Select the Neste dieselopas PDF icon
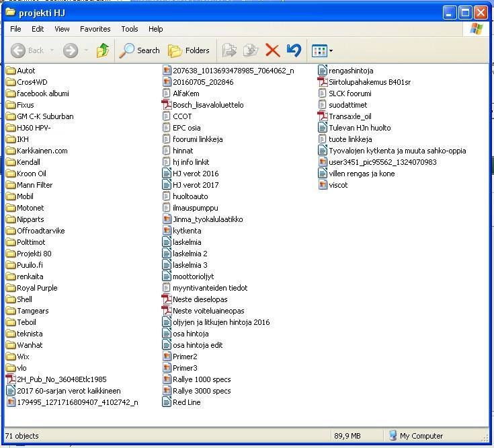494x448 pixels. (167, 299)
